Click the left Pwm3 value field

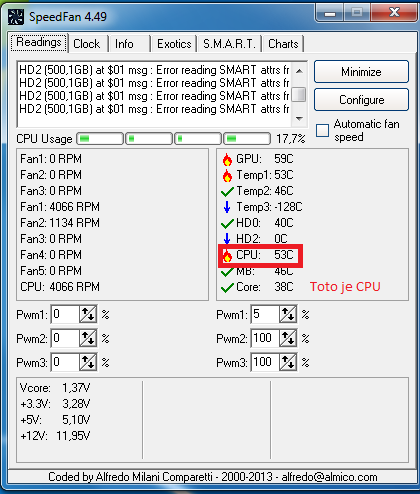tap(65, 362)
